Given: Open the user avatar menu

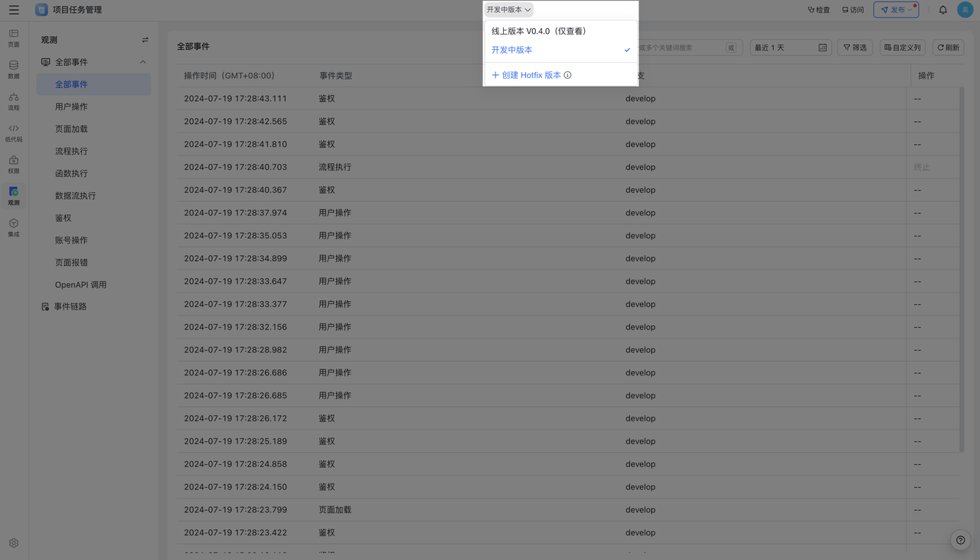Looking at the screenshot, I should pos(965,10).
